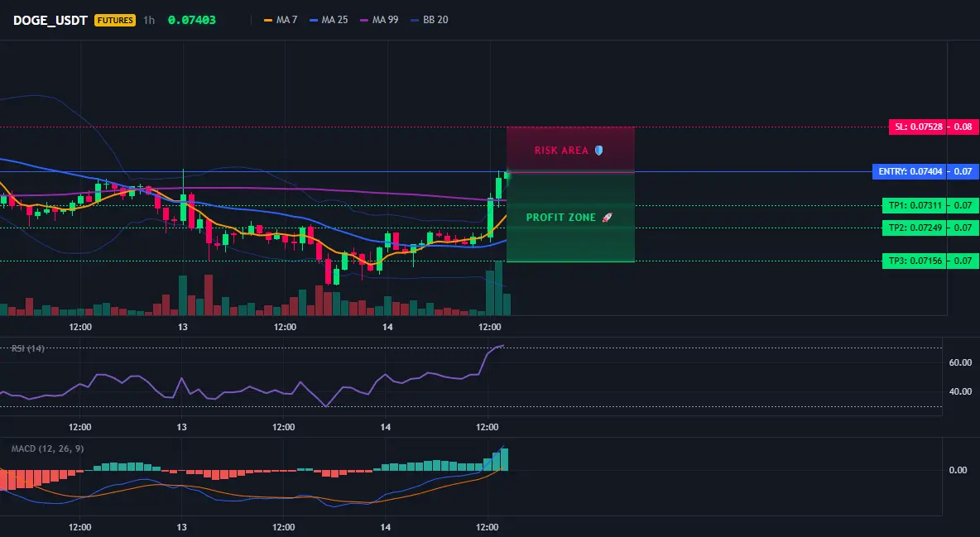This screenshot has height=537, width=980.
Task: Select the TP3: 0.07156 target label
Action: 915,261
